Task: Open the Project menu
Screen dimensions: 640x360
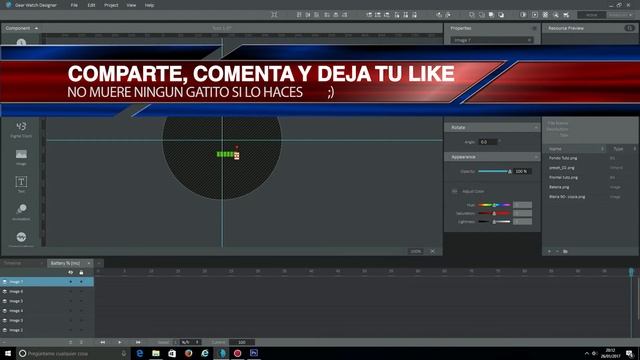Action: tap(111, 5)
